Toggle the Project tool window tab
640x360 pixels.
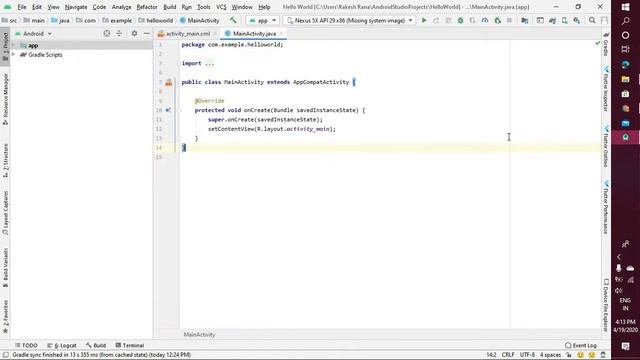pyautogui.click(x=5, y=47)
